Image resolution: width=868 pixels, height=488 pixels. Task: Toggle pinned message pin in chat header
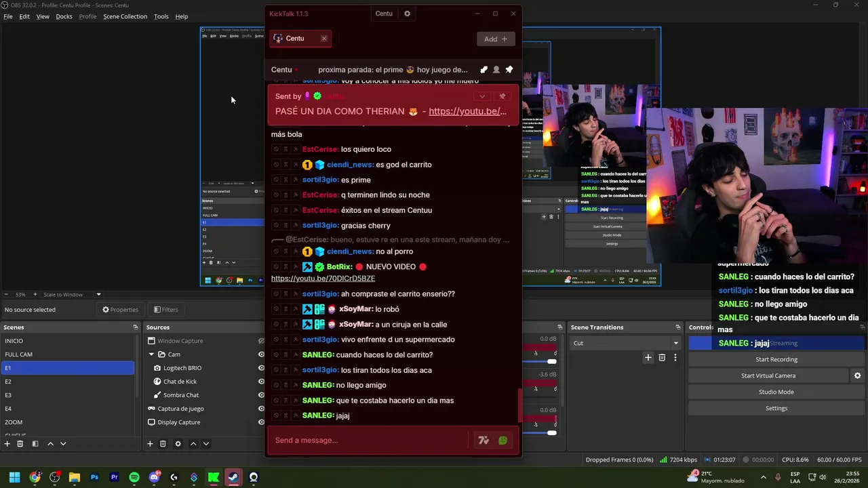(509, 70)
